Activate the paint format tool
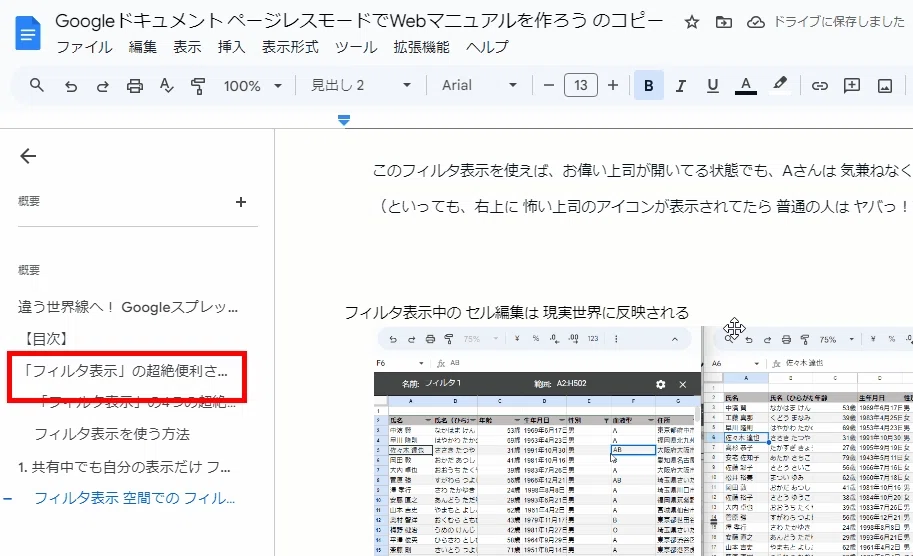 click(x=198, y=86)
